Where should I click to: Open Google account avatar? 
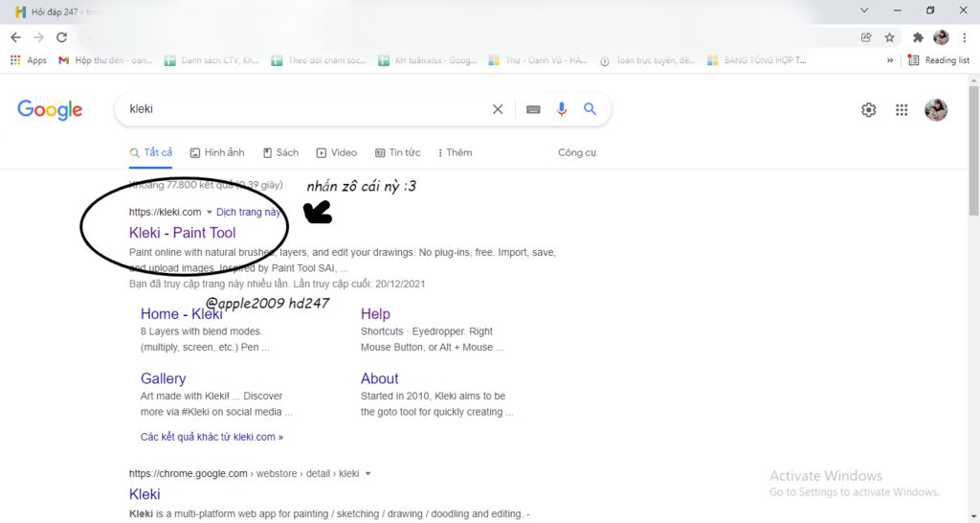pos(936,110)
